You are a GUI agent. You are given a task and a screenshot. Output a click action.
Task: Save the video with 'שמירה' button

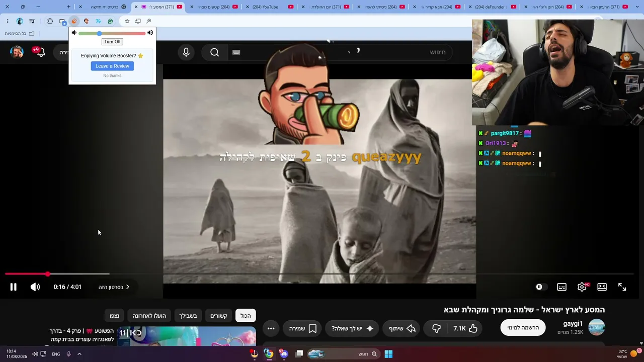click(x=303, y=328)
